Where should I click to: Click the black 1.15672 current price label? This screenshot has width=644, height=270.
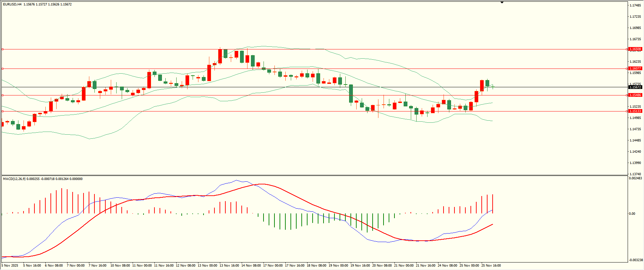click(x=635, y=87)
